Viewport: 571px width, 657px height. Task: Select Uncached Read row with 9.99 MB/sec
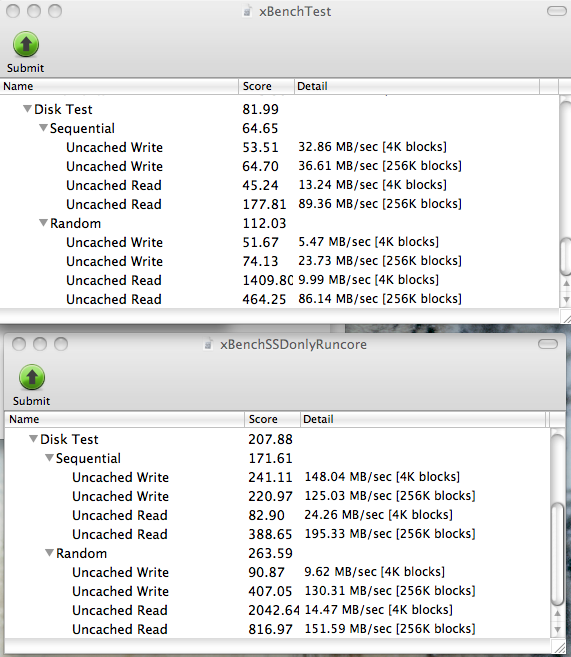tap(279, 280)
